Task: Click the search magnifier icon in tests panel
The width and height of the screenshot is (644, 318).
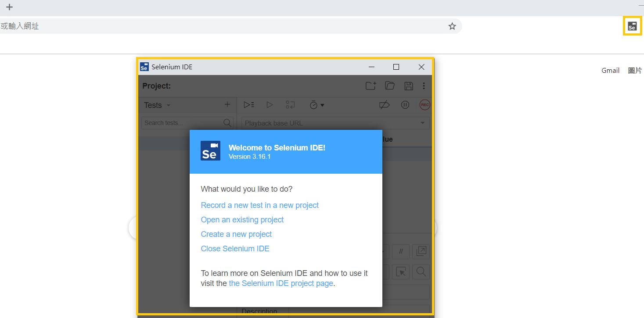Action: pyautogui.click(x=227, y=123)
